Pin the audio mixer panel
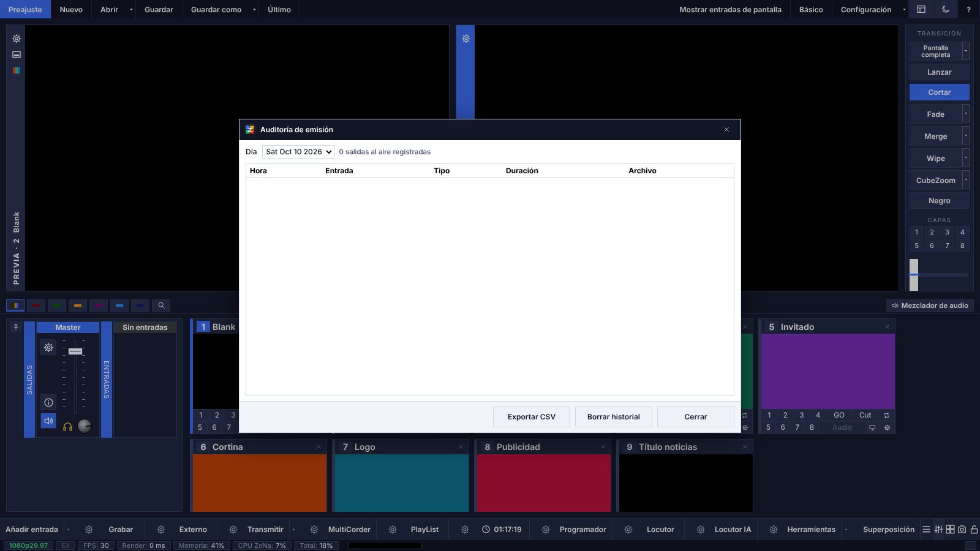This screenshot has height=551, width=980. point(16,327)
